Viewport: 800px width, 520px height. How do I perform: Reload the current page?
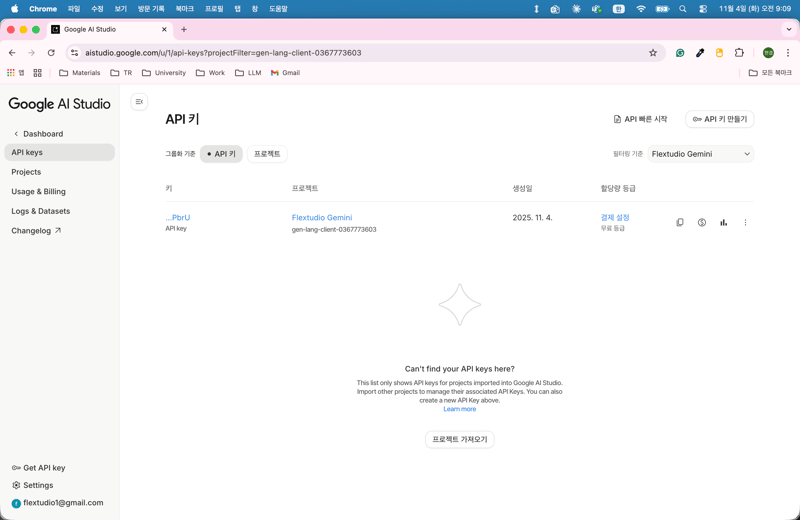click(x=51, y=53)
